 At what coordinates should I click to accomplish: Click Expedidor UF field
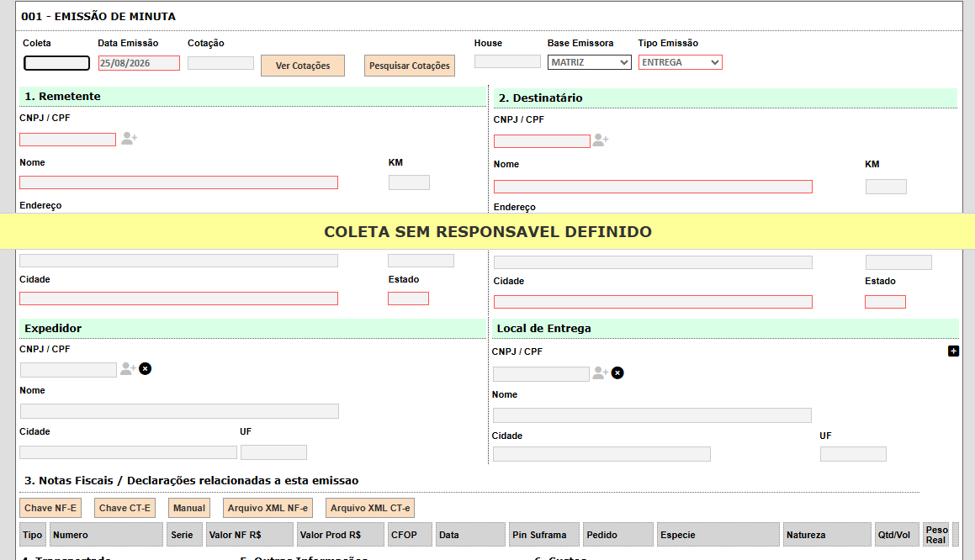(273, 452)
